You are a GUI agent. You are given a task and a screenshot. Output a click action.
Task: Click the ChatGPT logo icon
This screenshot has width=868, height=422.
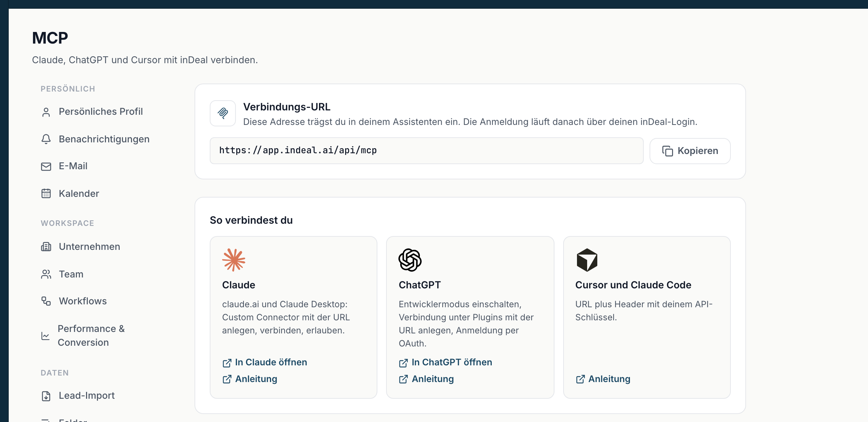[x=410, y=260]
